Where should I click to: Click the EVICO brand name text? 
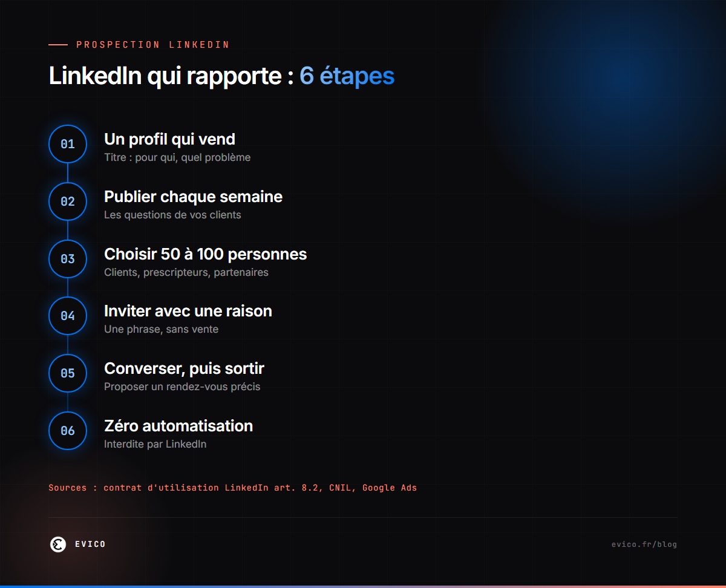pyautogui.click(x=90, y=544)
